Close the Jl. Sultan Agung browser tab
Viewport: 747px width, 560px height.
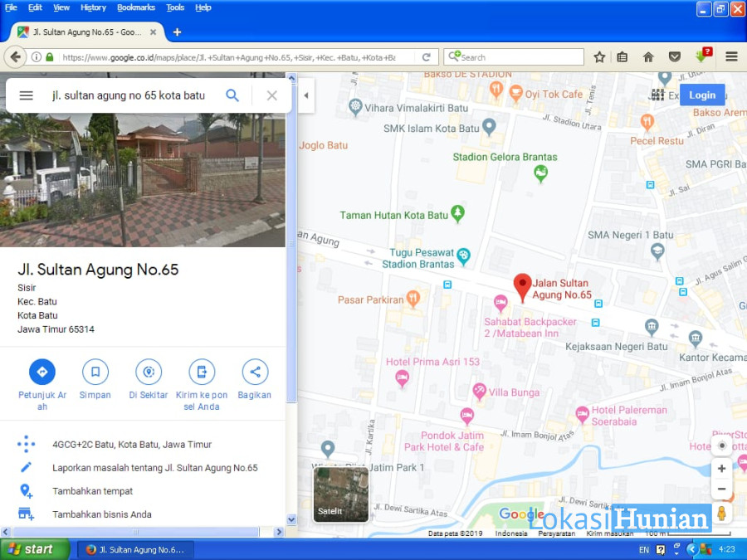click(153, 32)
